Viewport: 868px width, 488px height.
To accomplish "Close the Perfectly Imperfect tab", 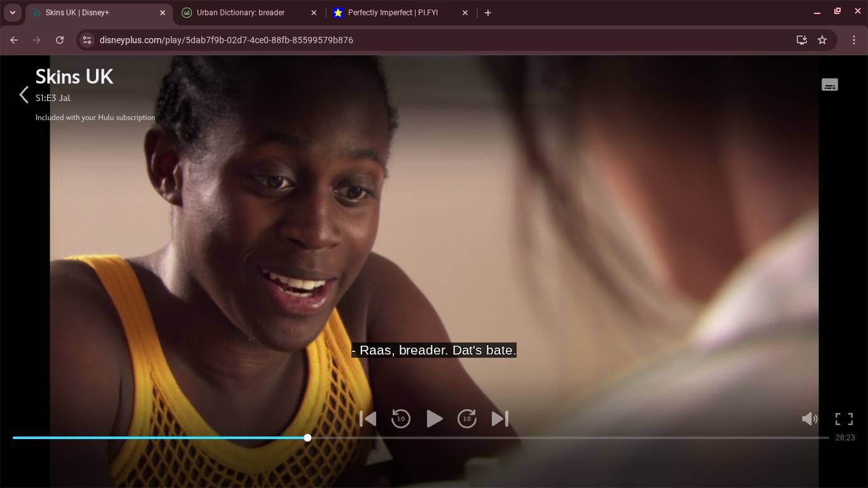I will pyautogui.click(x=465, y=13).
